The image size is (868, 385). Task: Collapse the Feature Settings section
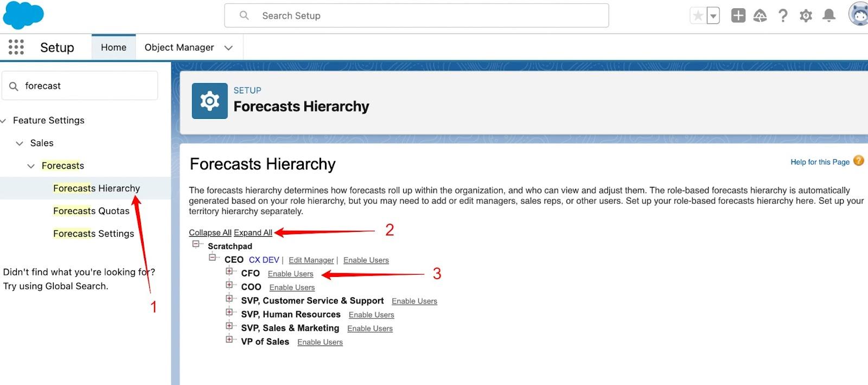(x=3, y=121)
